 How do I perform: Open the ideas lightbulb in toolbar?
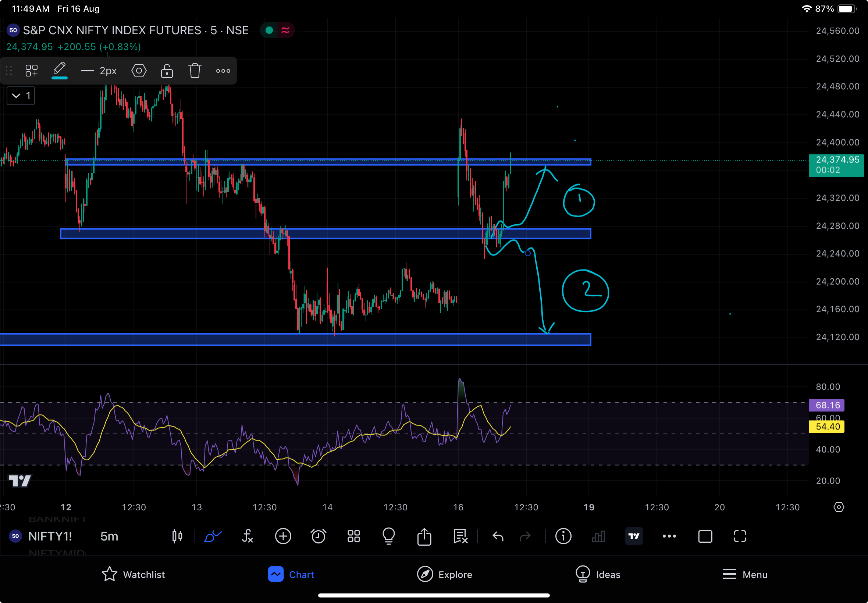(388, 536)
